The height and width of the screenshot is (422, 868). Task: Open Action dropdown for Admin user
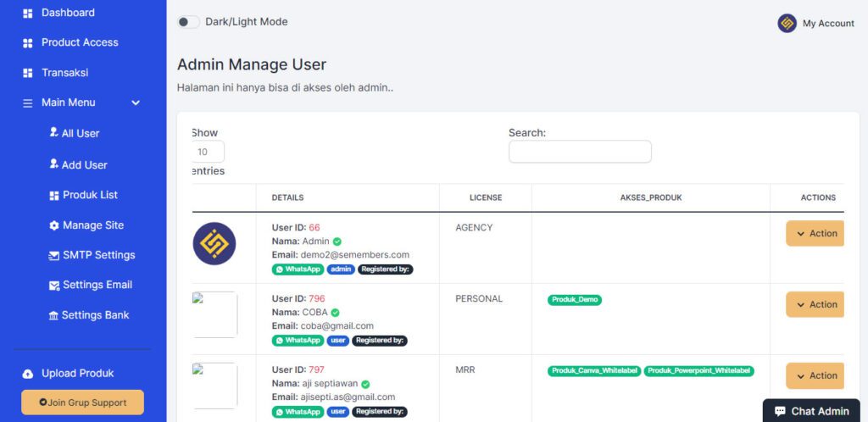[x=815, y=234]
